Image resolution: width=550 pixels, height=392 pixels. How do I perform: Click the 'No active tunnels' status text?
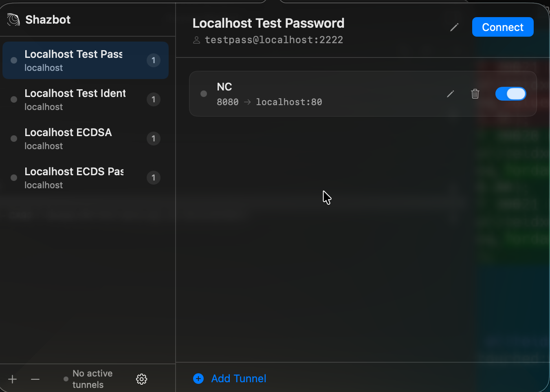92,379
